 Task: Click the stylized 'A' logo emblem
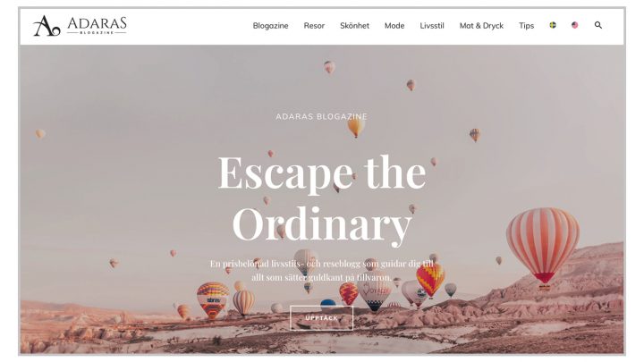click(47, 26)
